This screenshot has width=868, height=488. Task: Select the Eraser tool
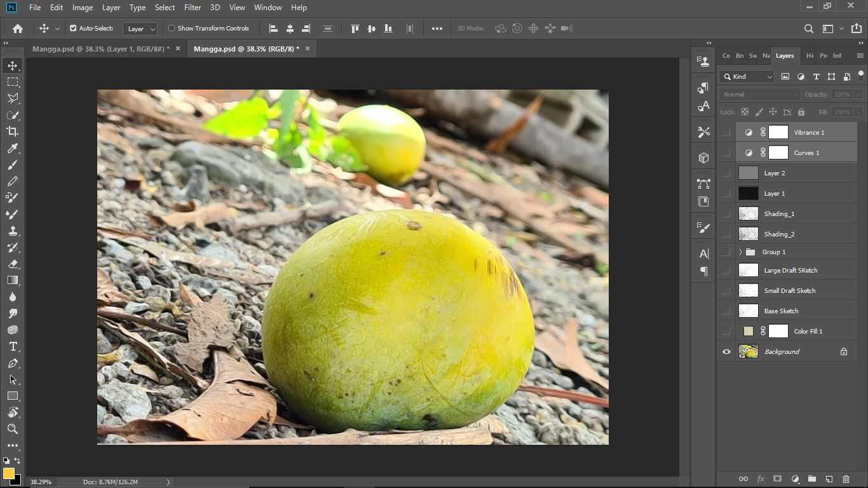[13, 264]
